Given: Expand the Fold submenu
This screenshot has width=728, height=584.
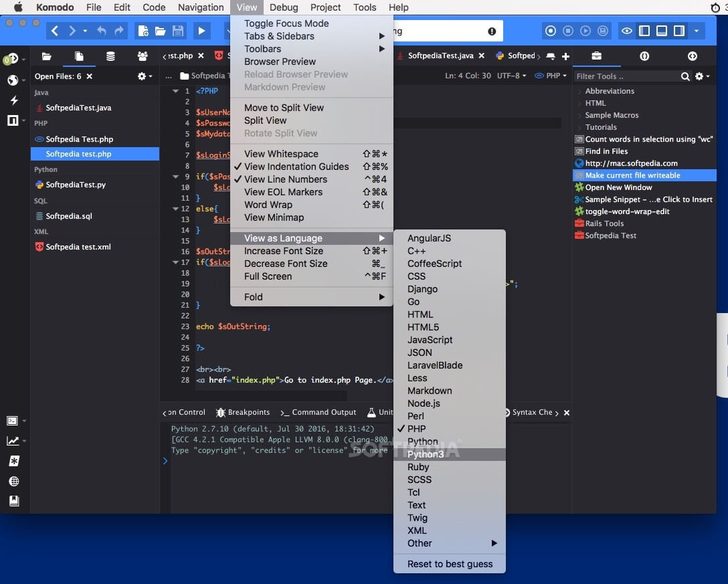Looking at the screenshot, I should click(x=312, y=297).
